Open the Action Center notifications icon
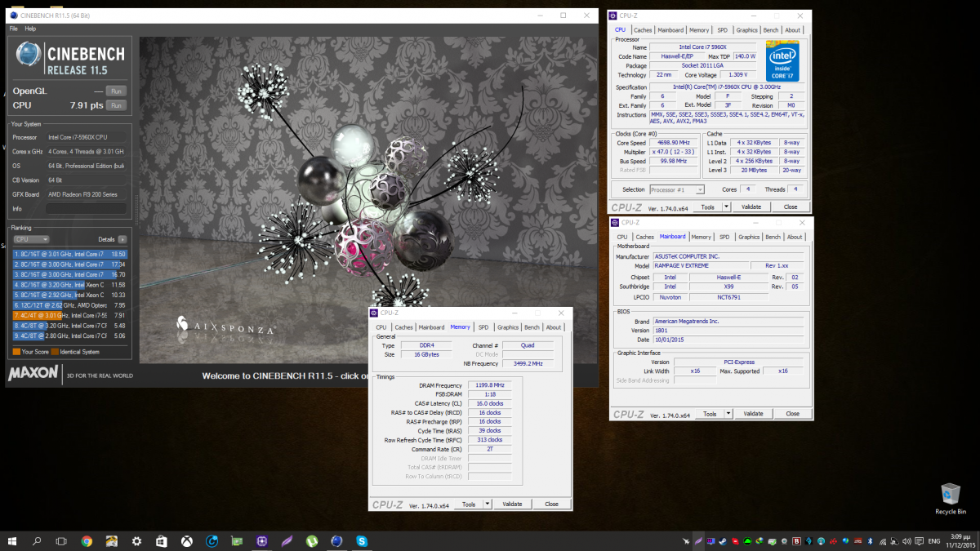This screenshot has height=551, width=980. coord(919,541)
